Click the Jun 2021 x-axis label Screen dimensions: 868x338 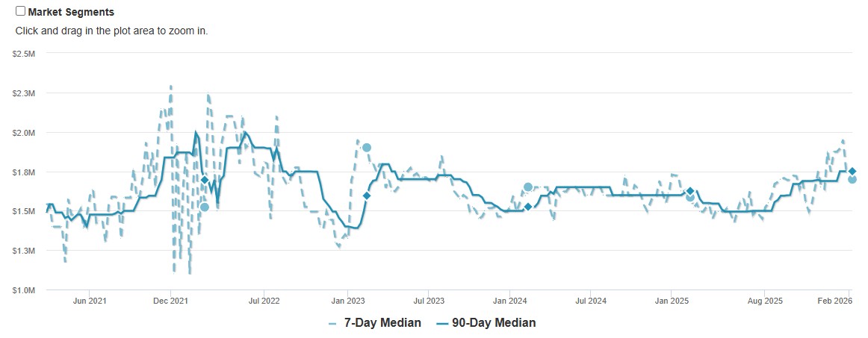click(90, 301)
